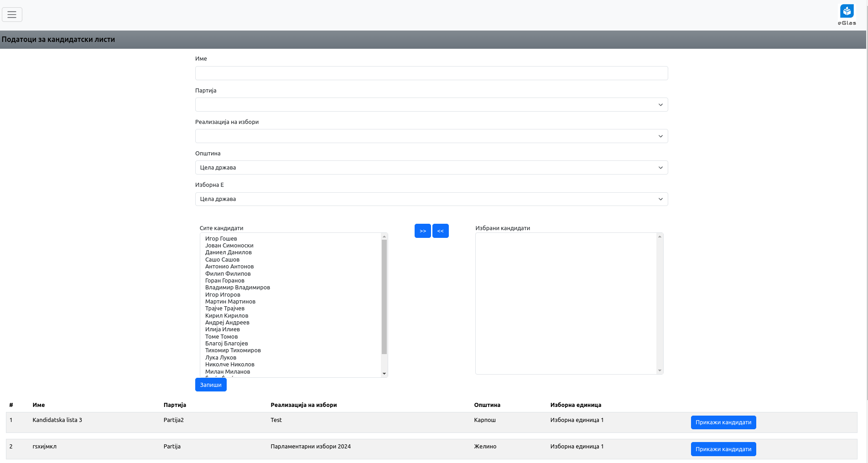Click the << remove candidates button
The width and height of the screenshot is (868, 463).
point(440,231)
